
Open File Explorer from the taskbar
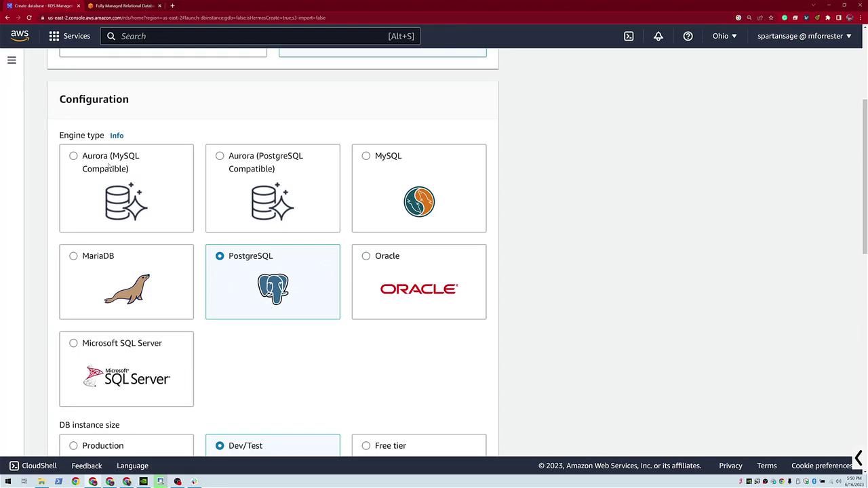[x=41, y=481]
